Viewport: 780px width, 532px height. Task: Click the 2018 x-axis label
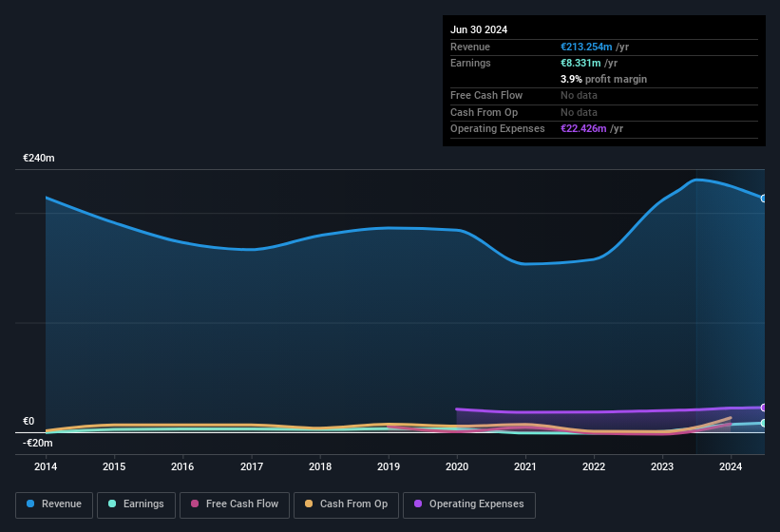coord(320,466)
